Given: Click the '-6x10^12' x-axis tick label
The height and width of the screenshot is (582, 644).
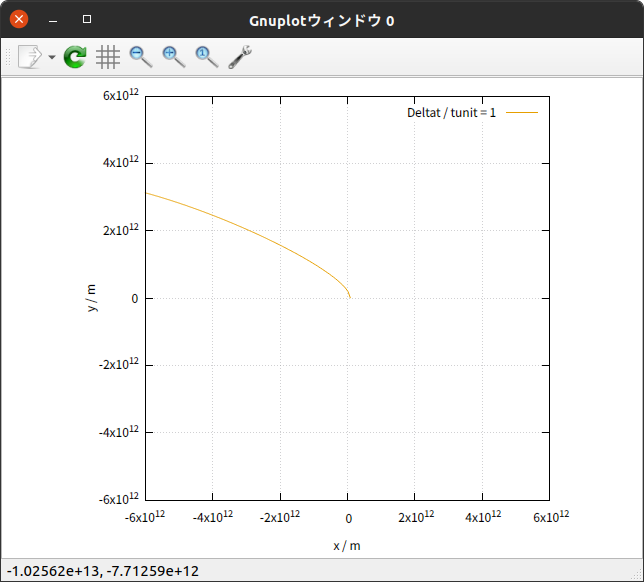Looking at the screenshot, I should click(145, 516).
